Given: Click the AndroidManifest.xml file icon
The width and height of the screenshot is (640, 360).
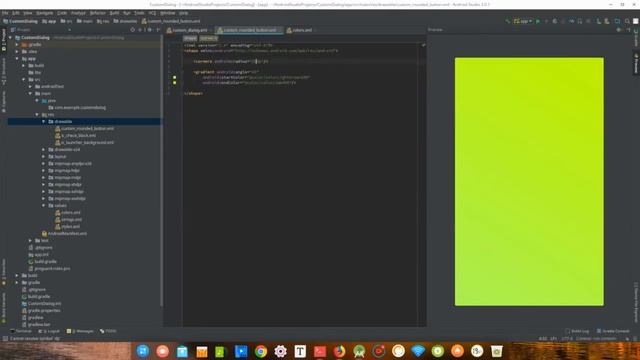Looking at the screenshot, I should (x=44, y=233).
